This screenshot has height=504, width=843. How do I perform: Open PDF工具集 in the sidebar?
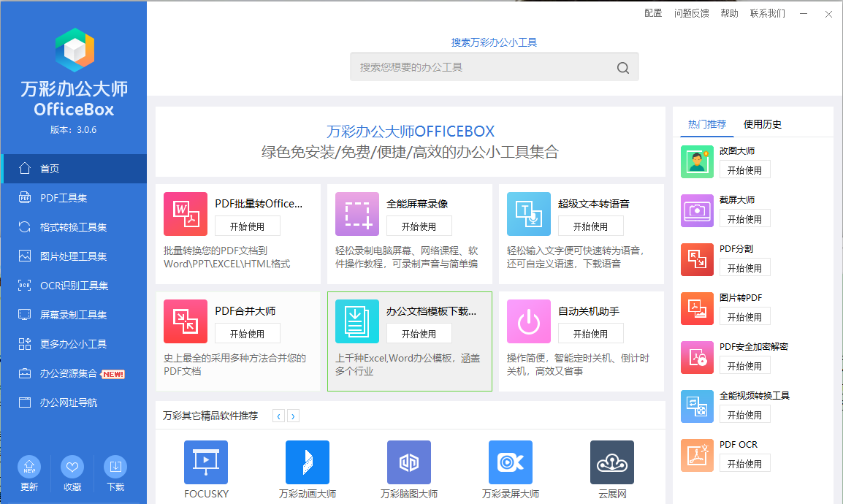74,198
